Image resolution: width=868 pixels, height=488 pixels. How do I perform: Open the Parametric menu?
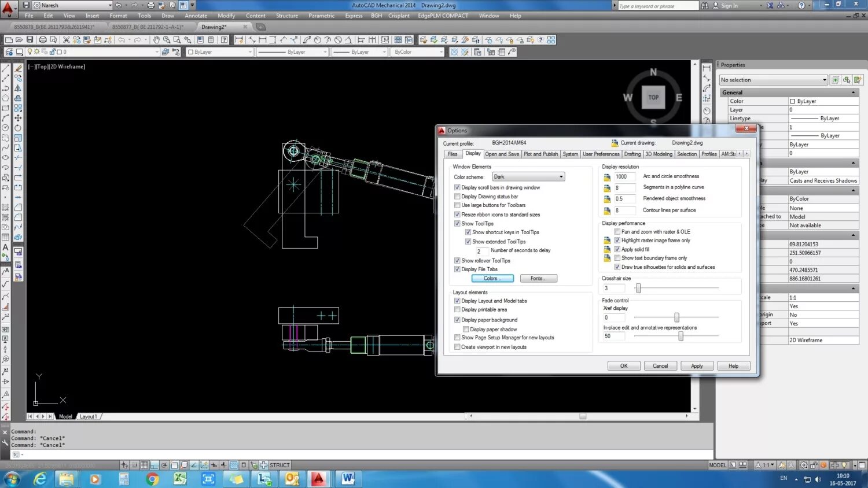pos(321,16)
